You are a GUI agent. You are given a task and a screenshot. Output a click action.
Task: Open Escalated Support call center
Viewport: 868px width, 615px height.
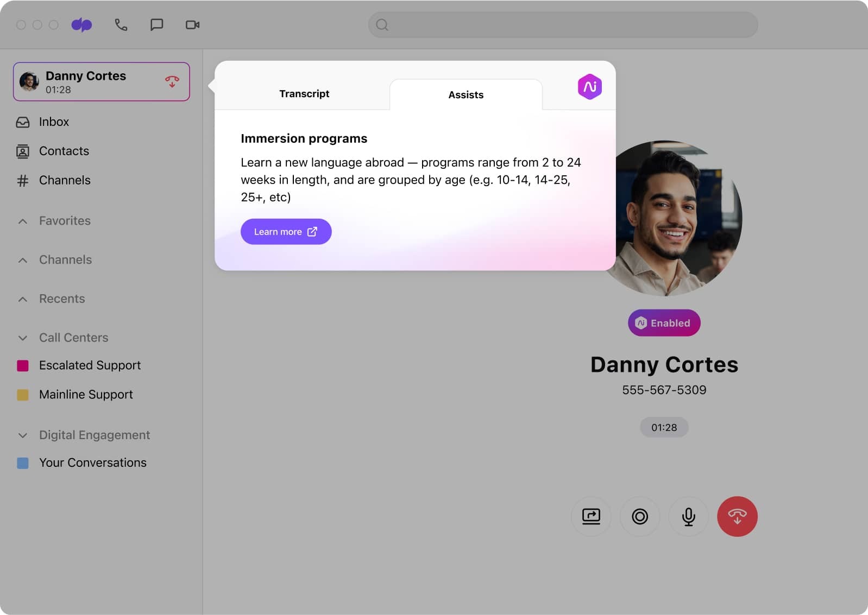pyautogui.click(x=90, y=365)
